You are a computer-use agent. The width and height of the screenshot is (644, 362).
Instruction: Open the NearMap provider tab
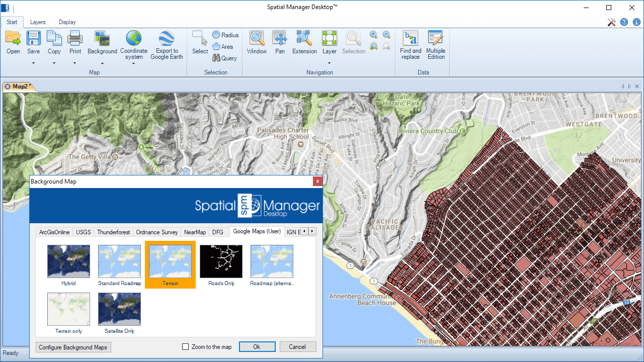coord(195,232)
